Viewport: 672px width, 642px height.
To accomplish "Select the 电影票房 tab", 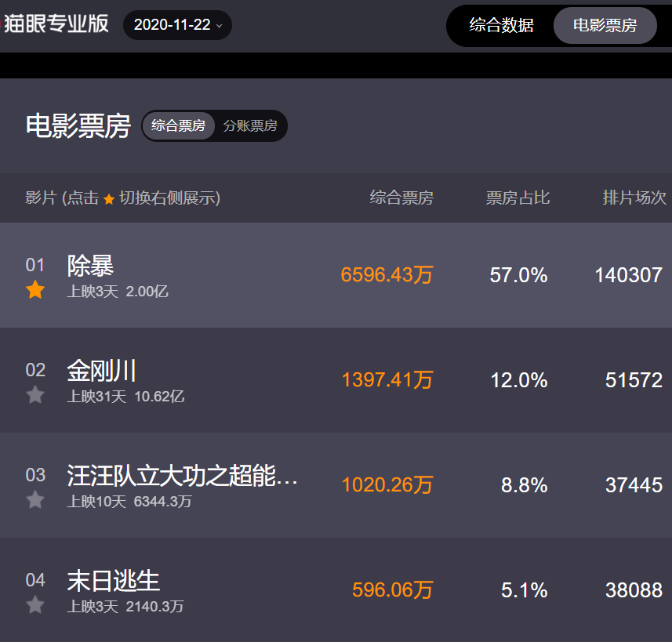I will (x=605, y=25).
